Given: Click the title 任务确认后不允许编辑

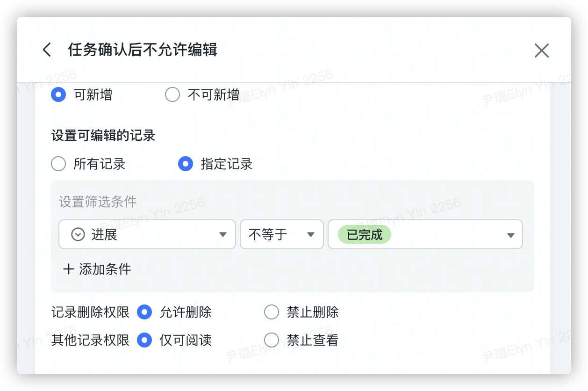Looking at the screenshot, I should click(143, 50).
